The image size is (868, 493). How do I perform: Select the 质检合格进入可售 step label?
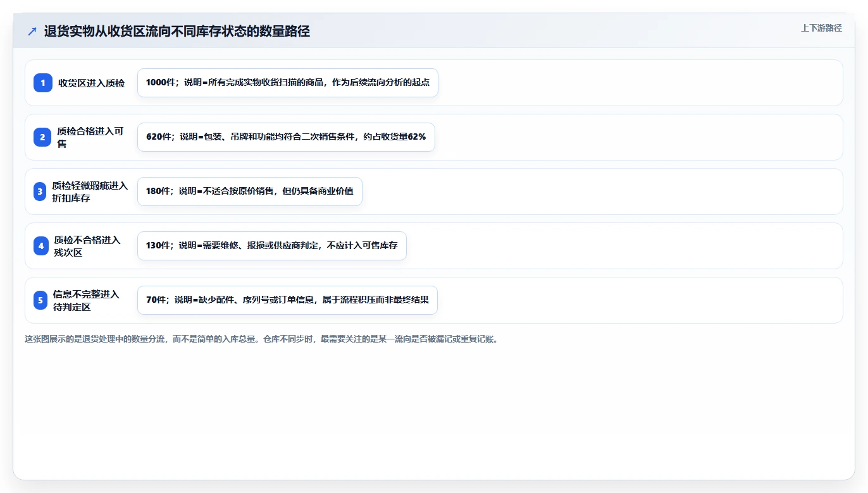[x=90, y=137]
